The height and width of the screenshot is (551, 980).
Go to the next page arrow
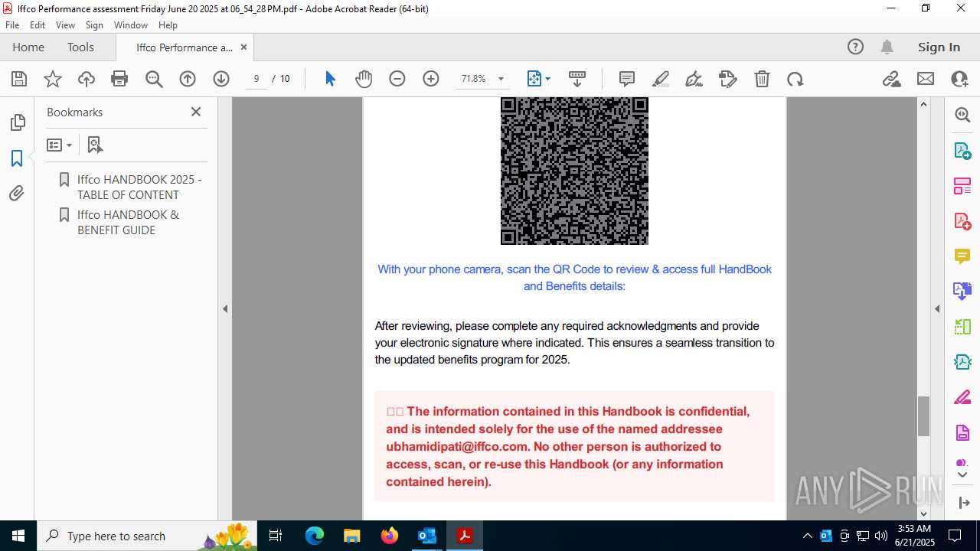point(221,79)
